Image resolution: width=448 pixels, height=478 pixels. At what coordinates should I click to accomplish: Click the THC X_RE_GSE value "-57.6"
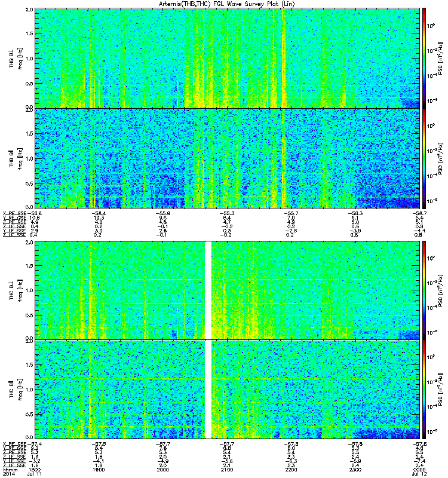click(x=419, y=444)
